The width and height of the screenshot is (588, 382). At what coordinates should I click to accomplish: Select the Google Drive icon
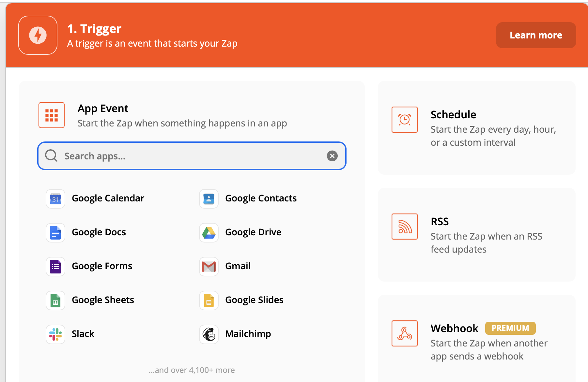pyautogui.click(x=209, y=233)
